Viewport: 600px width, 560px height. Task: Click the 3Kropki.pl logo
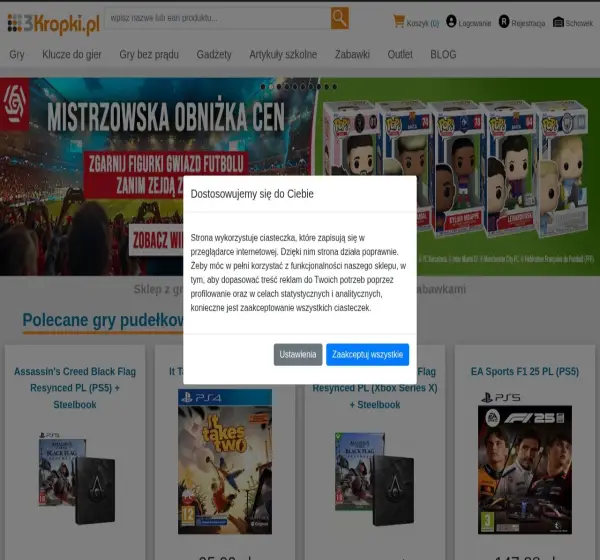coord(54,23)
